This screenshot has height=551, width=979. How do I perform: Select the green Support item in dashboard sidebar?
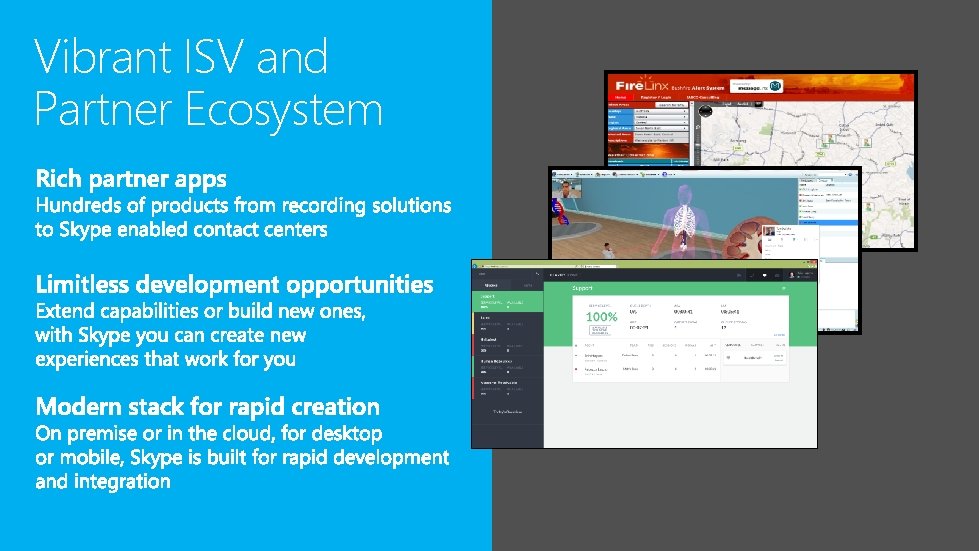pos(508,301)
